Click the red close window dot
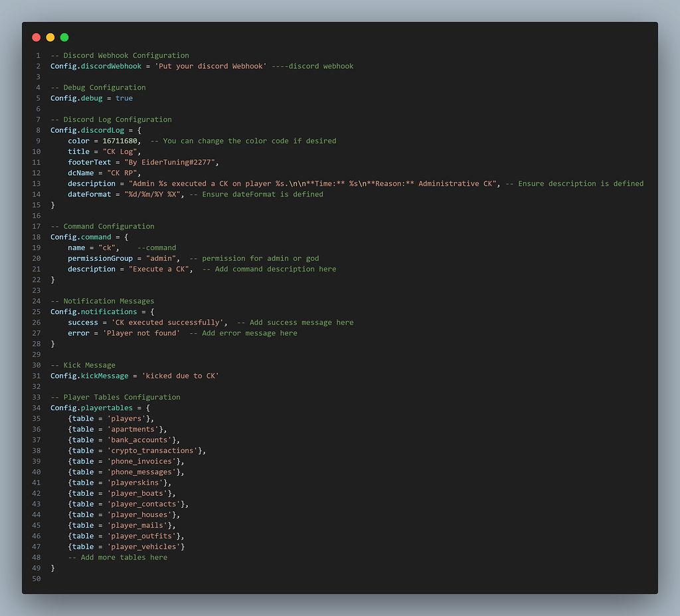The height and width of the screenshot is (616, 680). 36,37
